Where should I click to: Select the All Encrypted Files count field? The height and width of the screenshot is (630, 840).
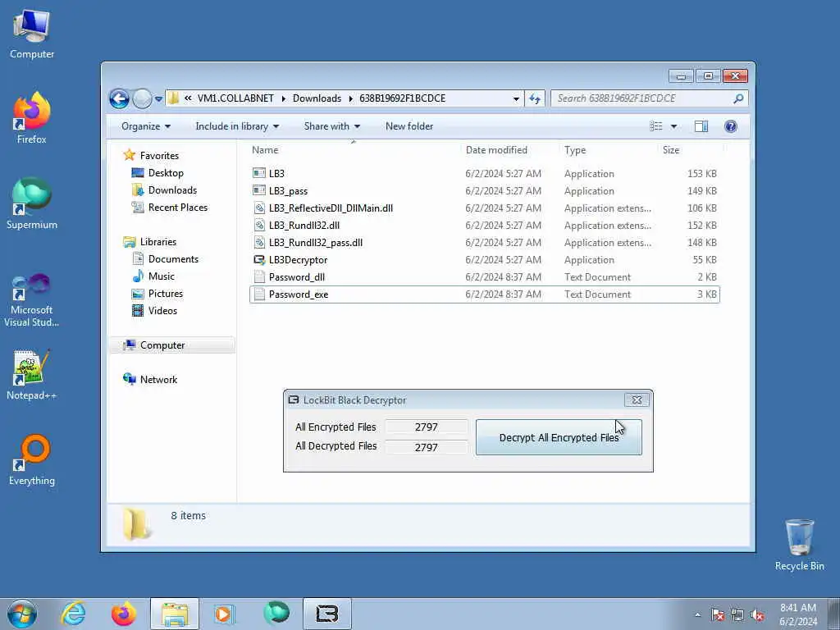426,427
